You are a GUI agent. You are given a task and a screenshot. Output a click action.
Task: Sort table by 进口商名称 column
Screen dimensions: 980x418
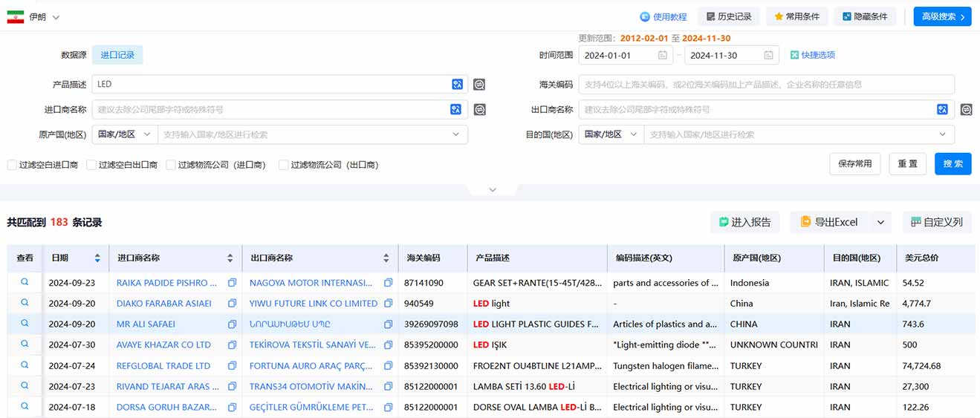click(x=230, y=258)
